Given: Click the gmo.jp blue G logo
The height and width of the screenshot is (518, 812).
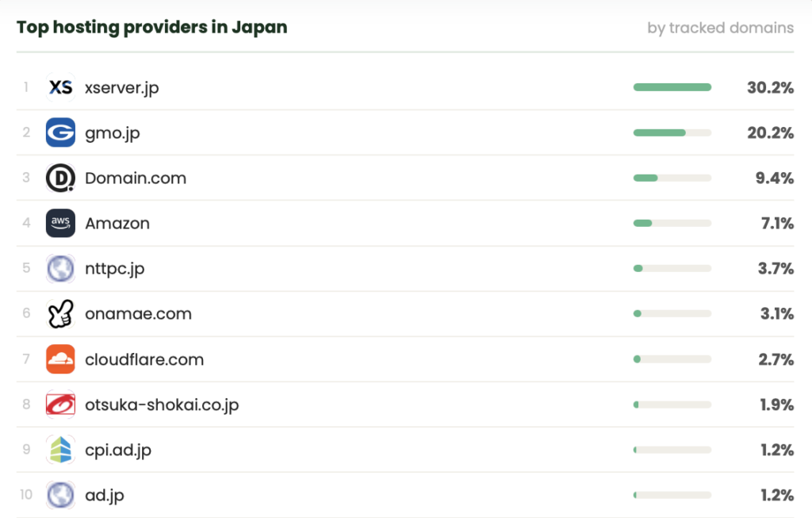Looking at the screenshot, I should pos(60,132).
